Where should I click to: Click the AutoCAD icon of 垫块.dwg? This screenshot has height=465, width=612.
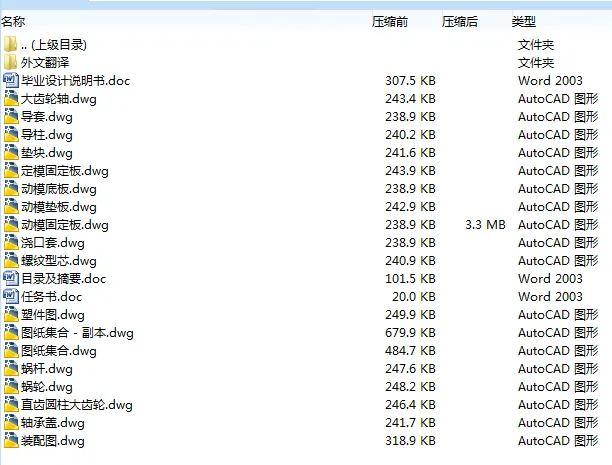(x=11, y=152)
